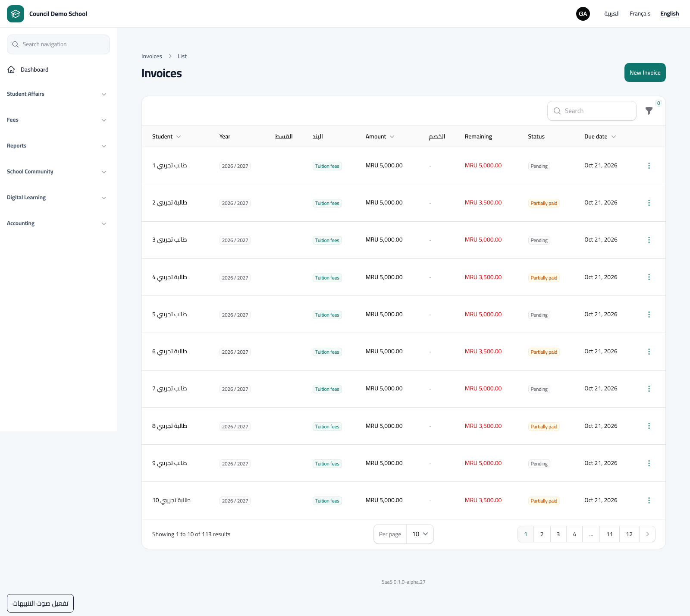Switch language to Français
The width and height of the screenshot is (690, 616).
point(640,14)
